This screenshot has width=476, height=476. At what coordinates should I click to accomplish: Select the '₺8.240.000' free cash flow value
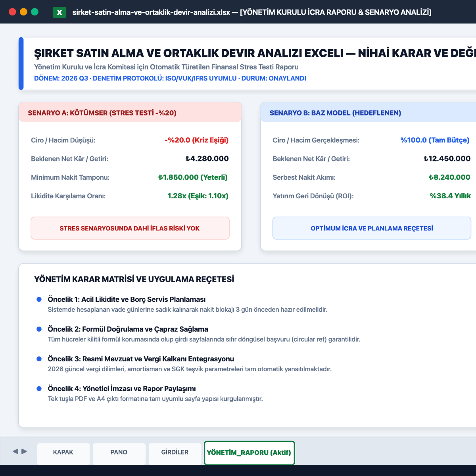[449, 177]
